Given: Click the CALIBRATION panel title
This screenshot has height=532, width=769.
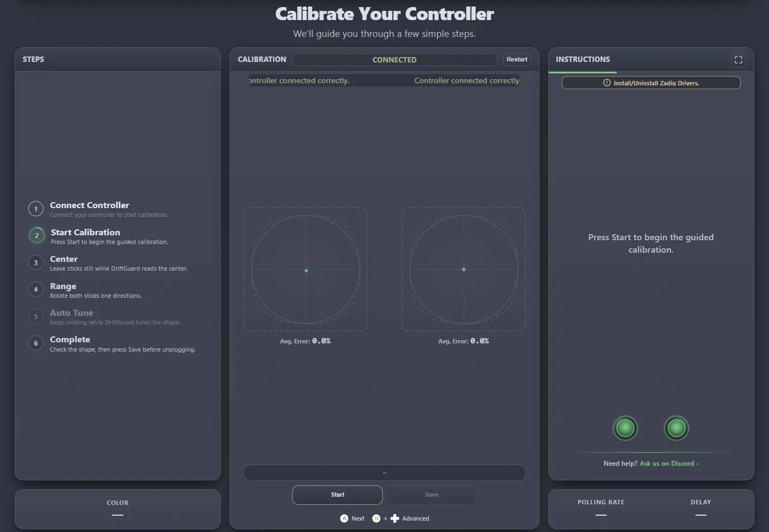Looking at the screenshot, I should (262, 59).
